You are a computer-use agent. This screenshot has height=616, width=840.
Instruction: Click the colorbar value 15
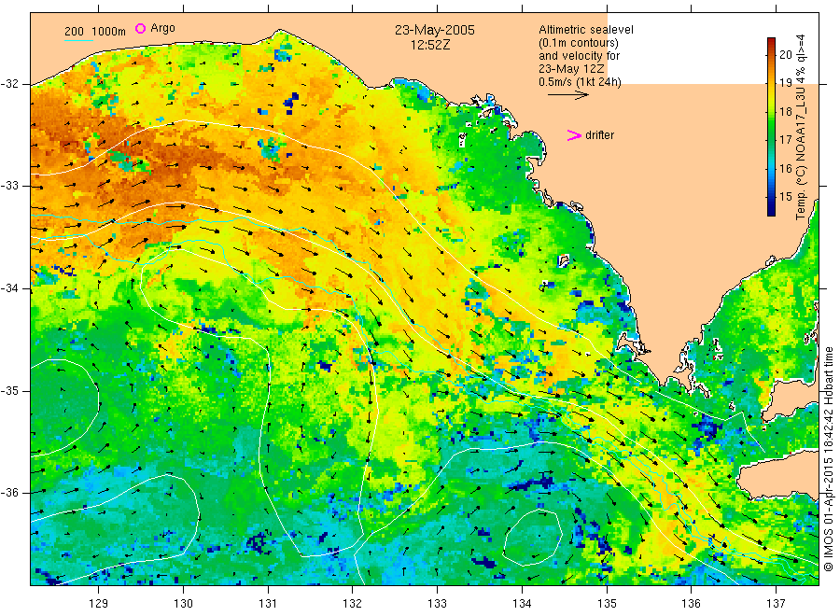(785, 197)
